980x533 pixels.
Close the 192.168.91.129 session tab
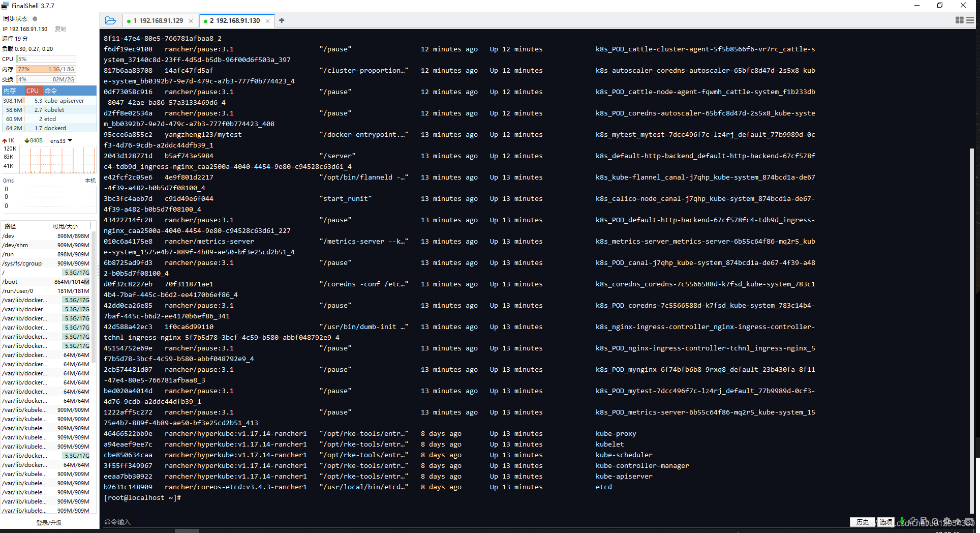tap(191, 21)
